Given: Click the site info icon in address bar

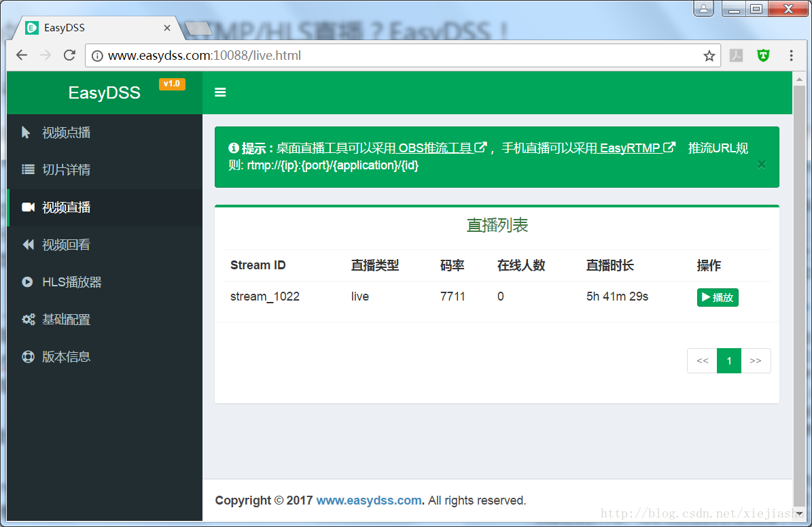Looking at the screenshot, I should pos(97,56).
